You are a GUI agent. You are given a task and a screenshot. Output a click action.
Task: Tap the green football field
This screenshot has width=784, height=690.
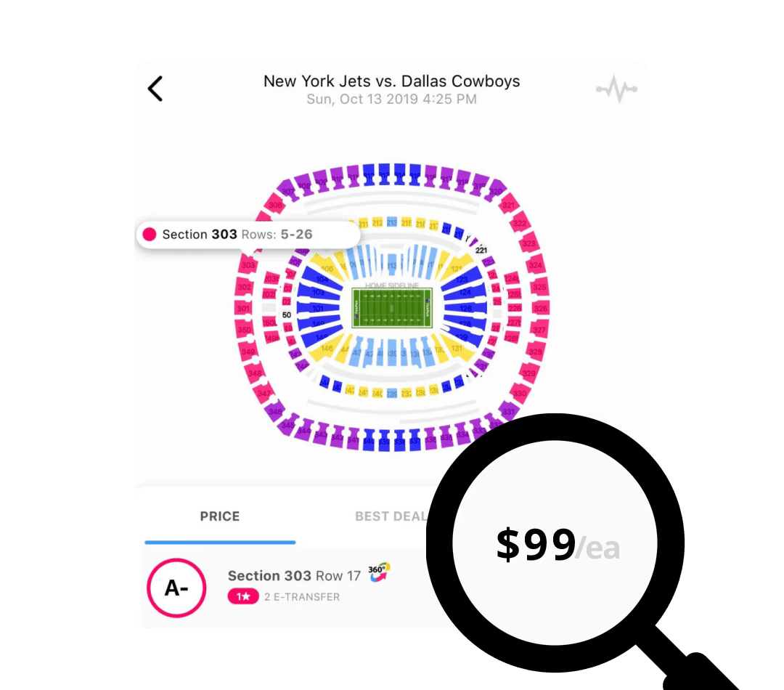pyautogui.click(x=392, y=308)
